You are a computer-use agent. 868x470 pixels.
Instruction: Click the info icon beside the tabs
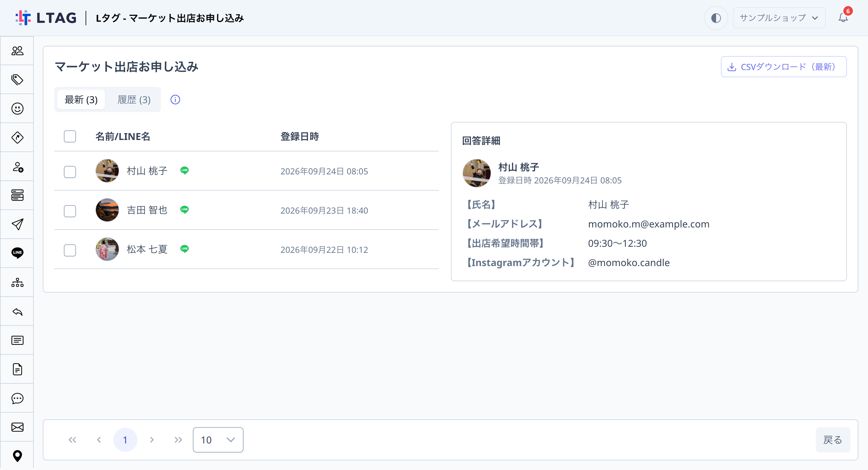click(175, 100)
